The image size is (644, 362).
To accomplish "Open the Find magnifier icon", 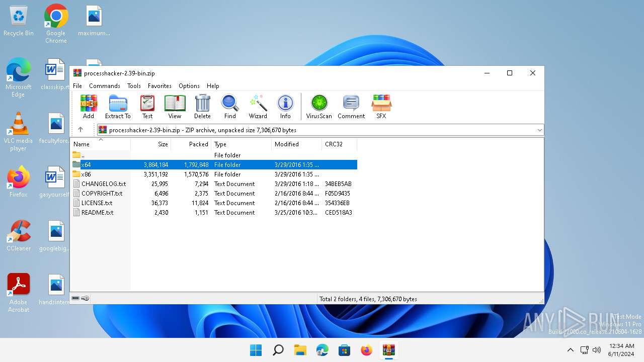I will (230, 107).
